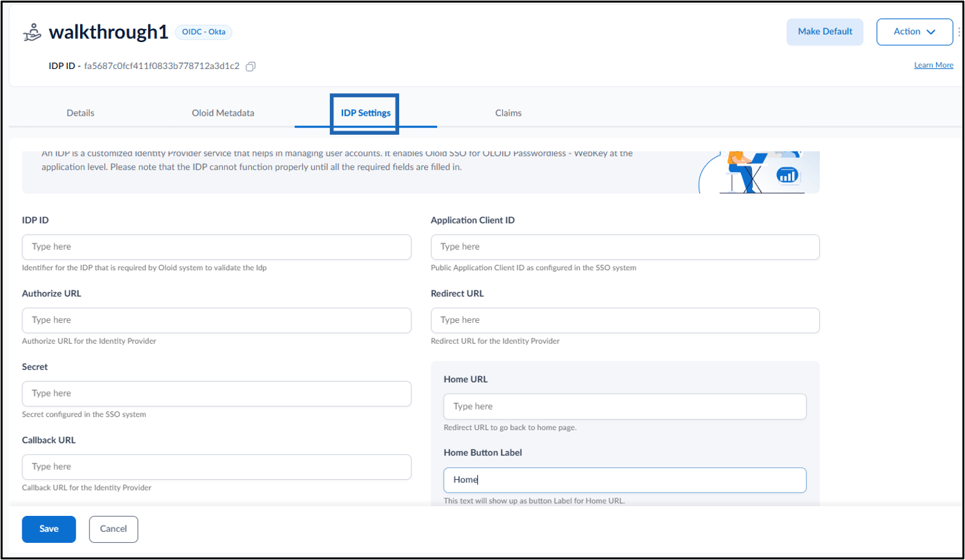Focus the IDP ID input field
965x560 pixels.
tap(217, 247)
